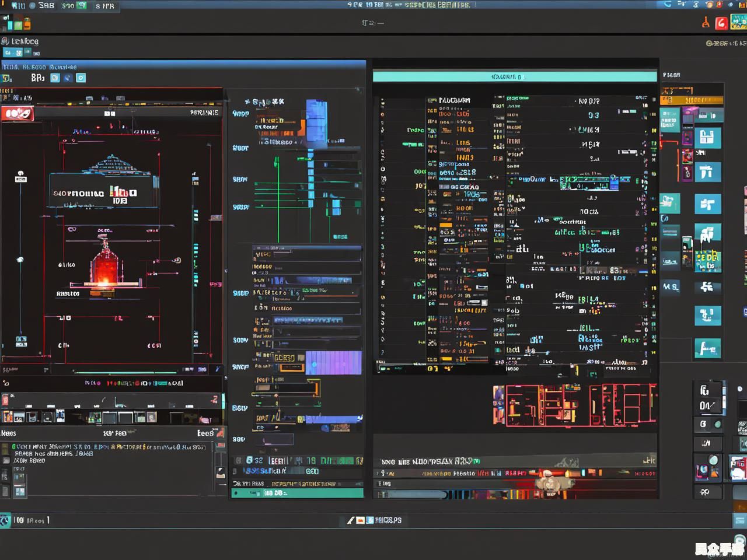Click the red square icon beside the orange flask
Screen dimensions: 747x560
(x=721, y=23)
